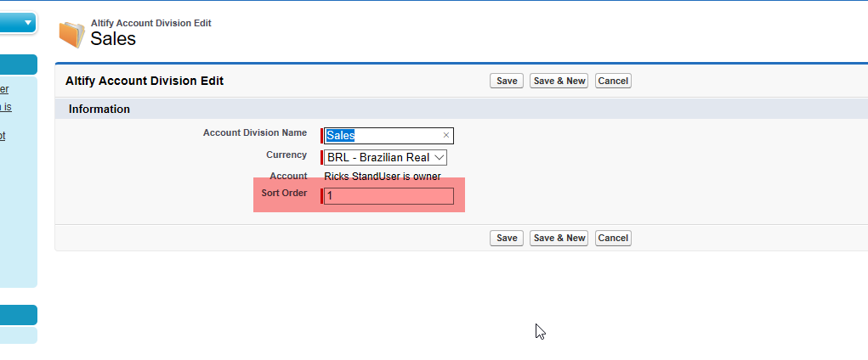Focus the Sort Order input field
Viewport: 868px width, 360px height.
point(389,196)
